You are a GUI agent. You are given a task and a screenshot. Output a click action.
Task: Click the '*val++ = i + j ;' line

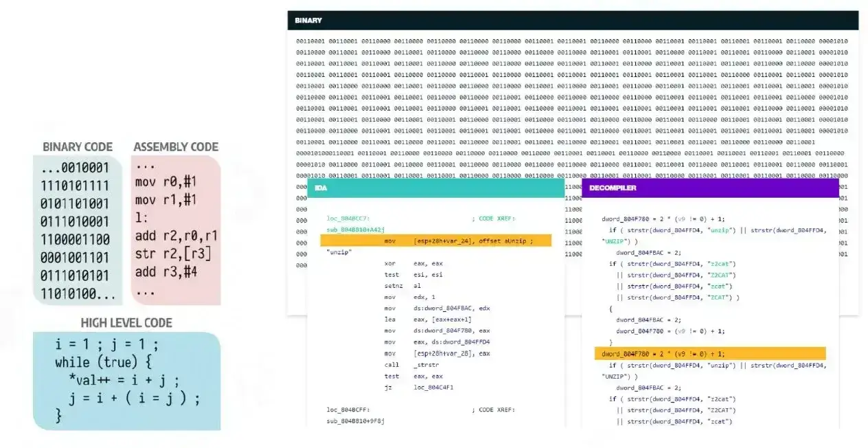[124, 380]
